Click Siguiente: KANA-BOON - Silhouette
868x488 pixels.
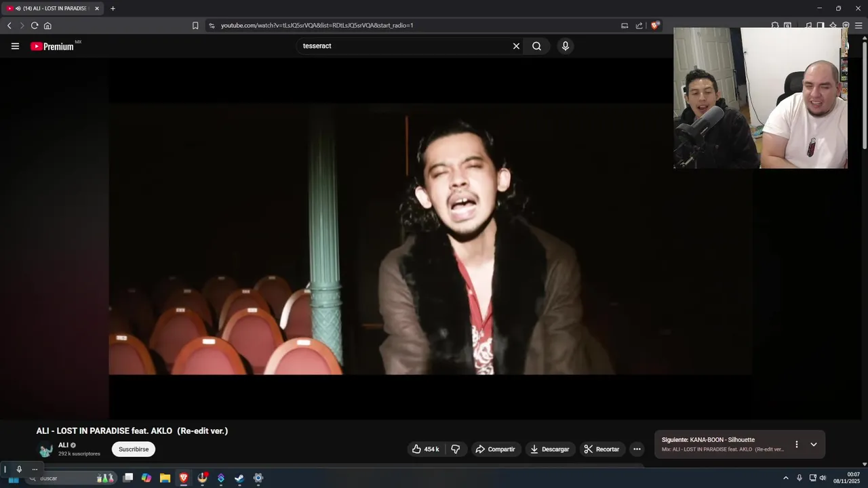point(708,440)
